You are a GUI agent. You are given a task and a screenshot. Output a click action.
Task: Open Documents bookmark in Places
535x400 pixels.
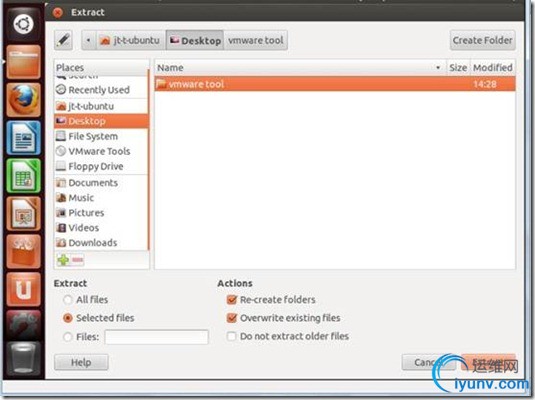pos(101,183)
